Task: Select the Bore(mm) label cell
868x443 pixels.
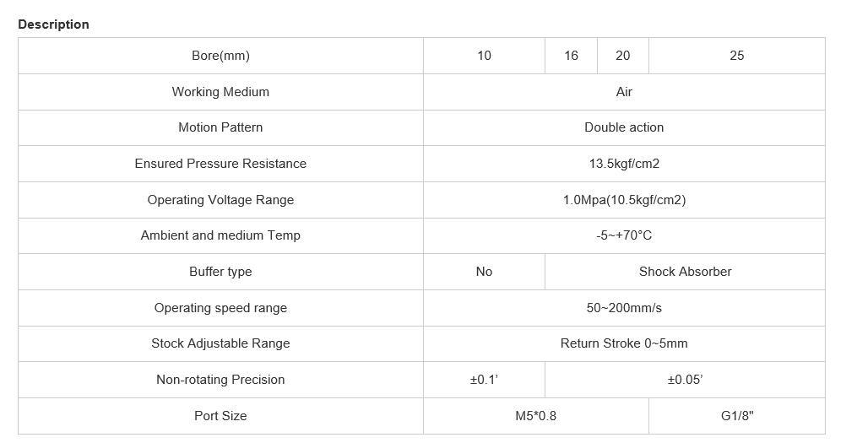Action: (220, 56)
